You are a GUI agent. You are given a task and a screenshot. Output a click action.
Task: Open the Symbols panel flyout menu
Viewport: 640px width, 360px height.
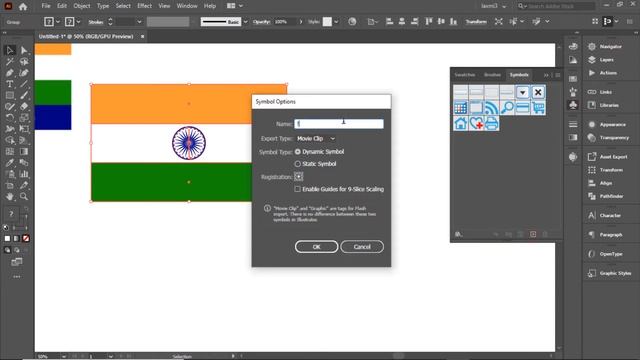click(x=558, y=75)
